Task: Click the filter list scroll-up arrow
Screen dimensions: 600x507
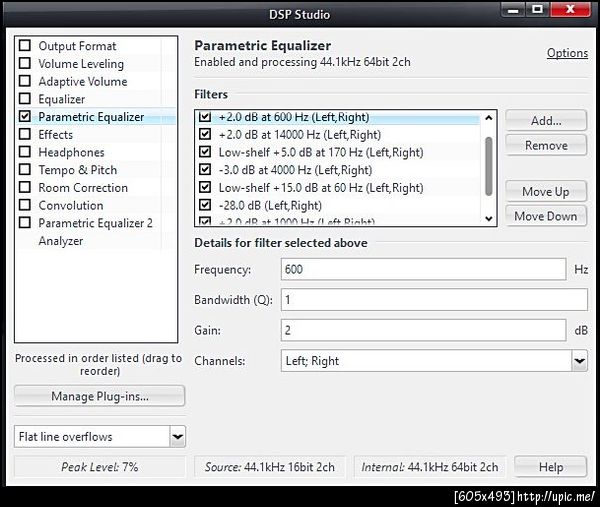Action: tap(488, 118)
